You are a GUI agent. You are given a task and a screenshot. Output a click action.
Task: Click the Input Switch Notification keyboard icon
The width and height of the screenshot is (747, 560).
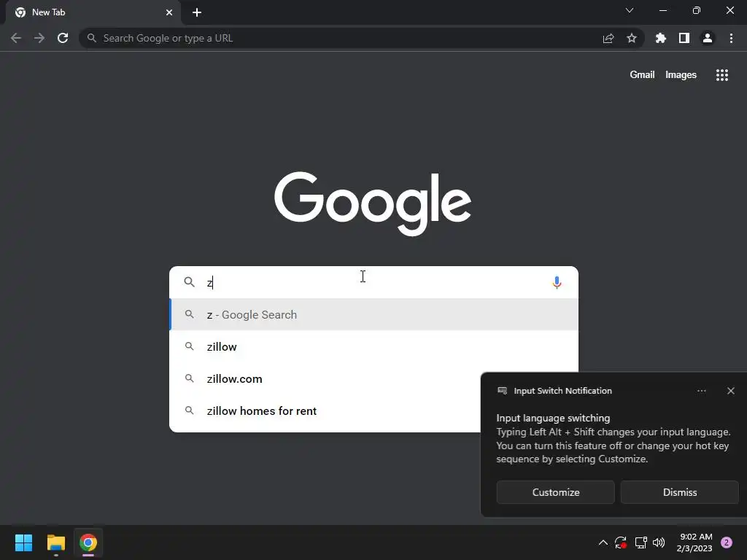[502, 391]
